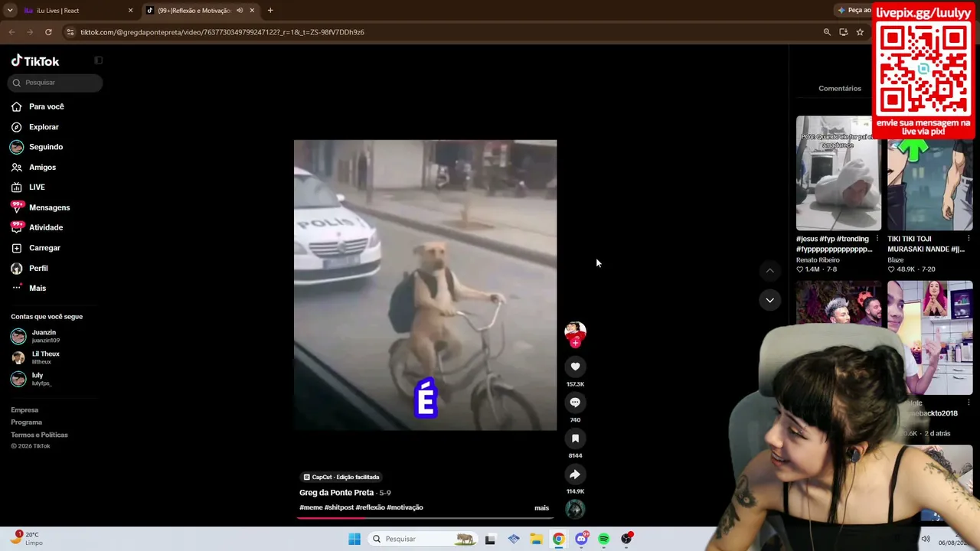This screenshot has width=980, height=551.
Task: Open the creator's avatar beside video
Action: click(575, 331)
